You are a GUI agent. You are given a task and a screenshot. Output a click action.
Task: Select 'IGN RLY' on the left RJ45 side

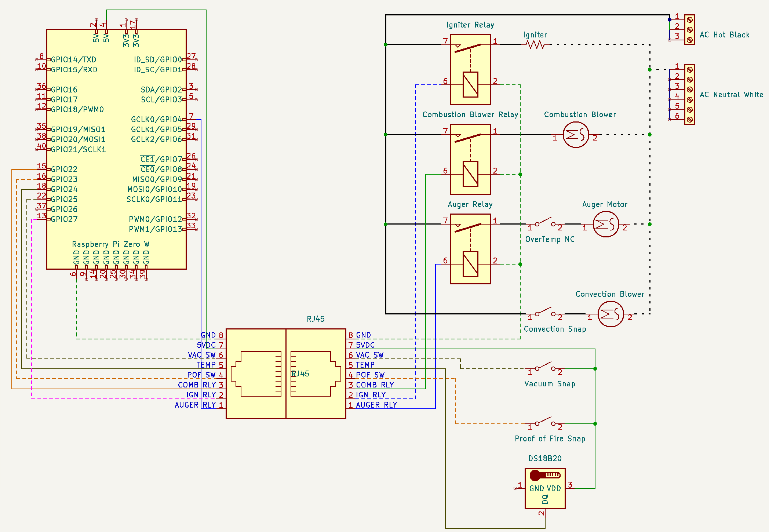201,395
